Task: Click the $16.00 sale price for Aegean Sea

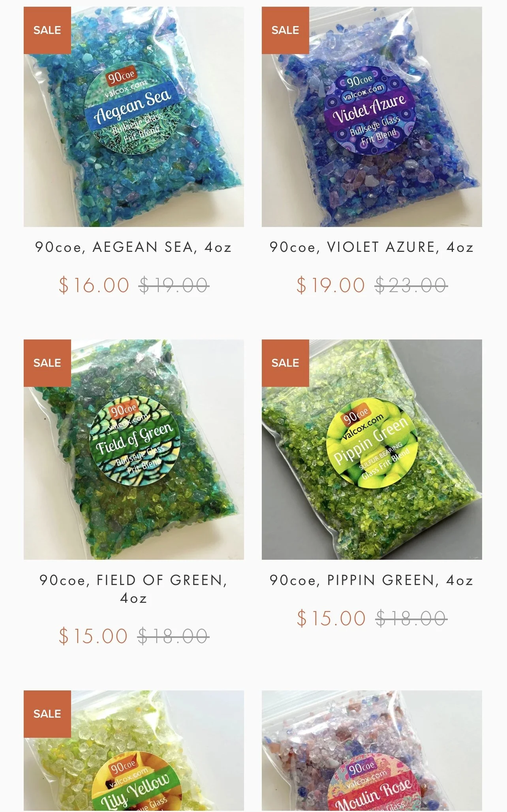Action: coord(94,285)
